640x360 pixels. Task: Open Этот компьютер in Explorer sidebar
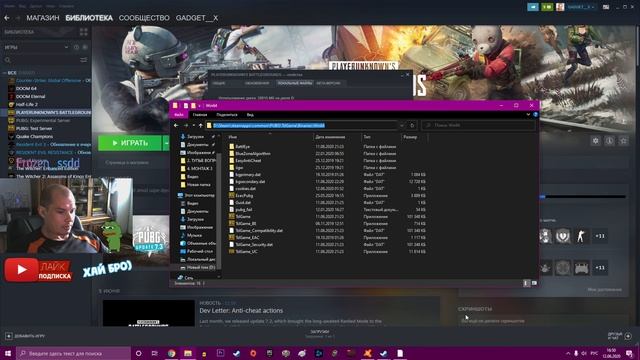pyautogui.click(x=196, y=196)
